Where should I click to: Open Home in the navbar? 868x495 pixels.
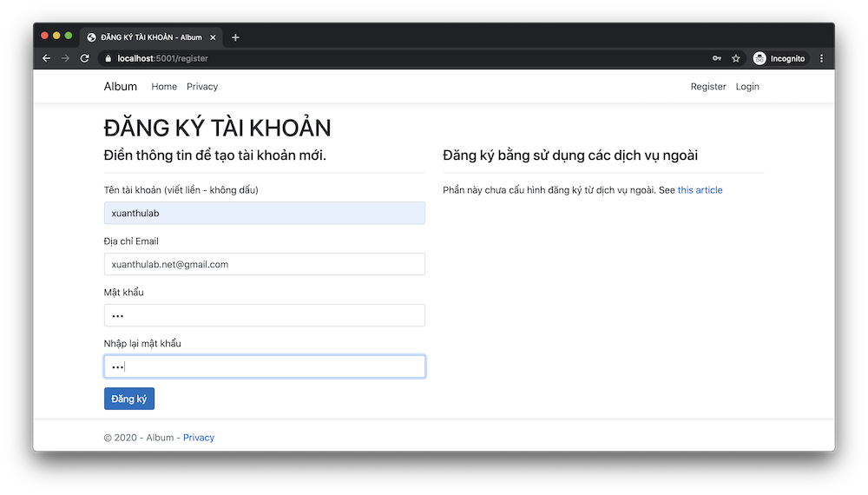[164, 86]
